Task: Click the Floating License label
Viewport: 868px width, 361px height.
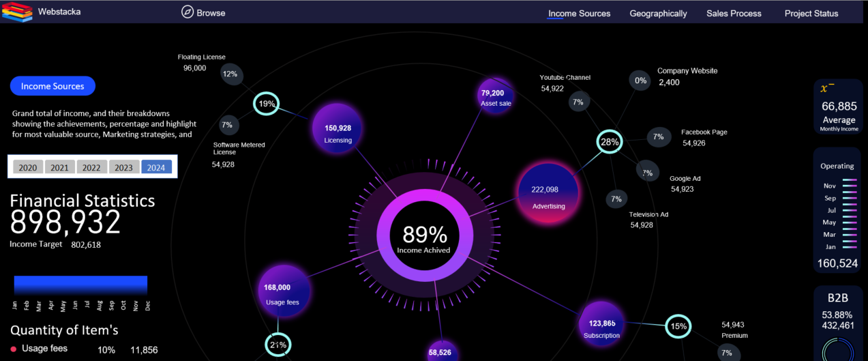Action: click(201, 57)
